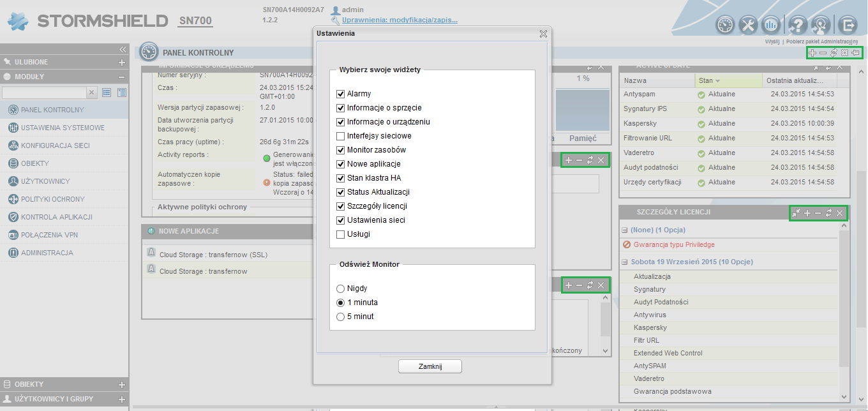This screenshot has height=411, width=868.
Task: Open Połączenia VPN module
Action: coord(64,235)
